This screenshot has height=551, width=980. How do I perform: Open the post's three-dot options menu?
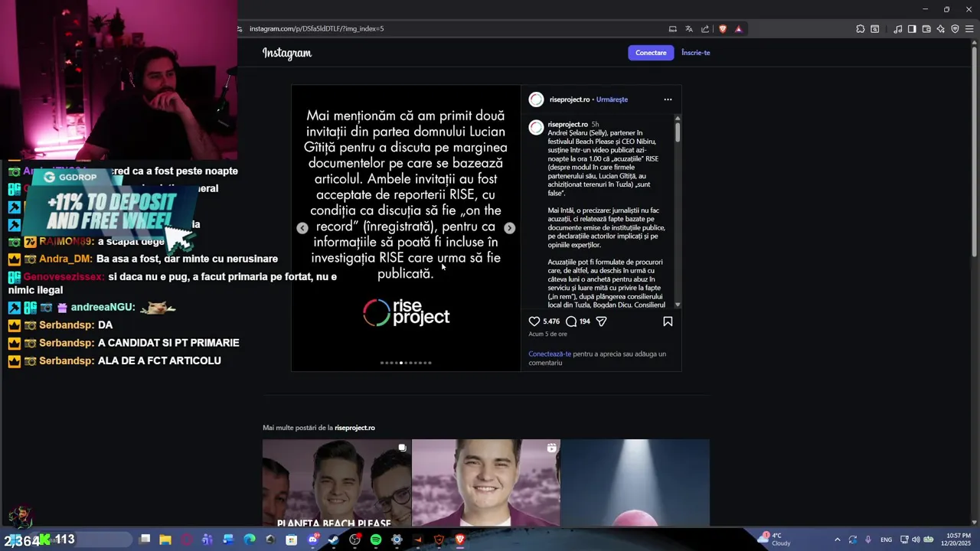668,99
